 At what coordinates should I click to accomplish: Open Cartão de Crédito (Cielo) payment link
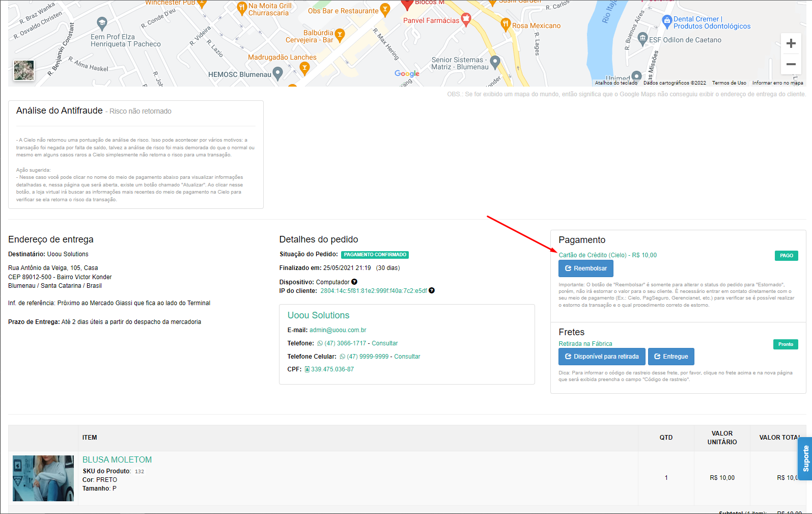click(x=608, y=255)
